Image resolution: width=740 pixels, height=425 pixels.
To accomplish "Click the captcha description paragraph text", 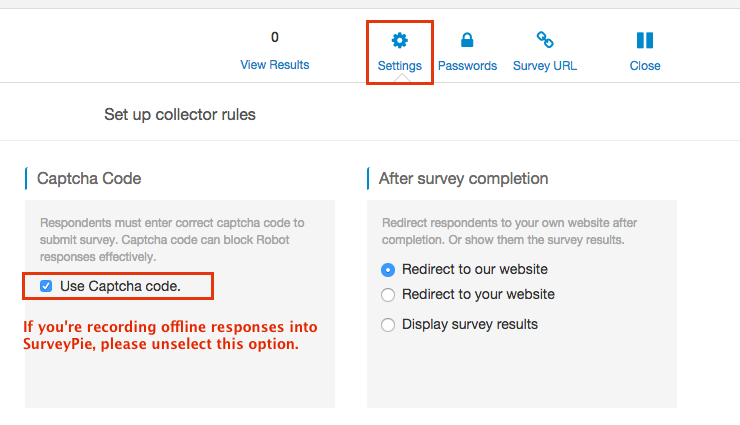I will click(x=172, y=239).
